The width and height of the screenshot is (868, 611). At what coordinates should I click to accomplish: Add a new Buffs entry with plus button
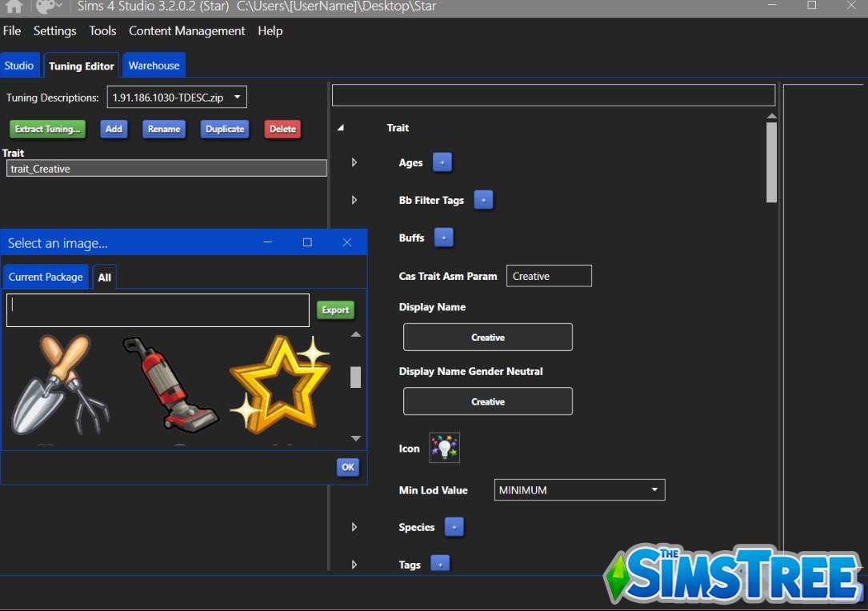tap(444, 238)
